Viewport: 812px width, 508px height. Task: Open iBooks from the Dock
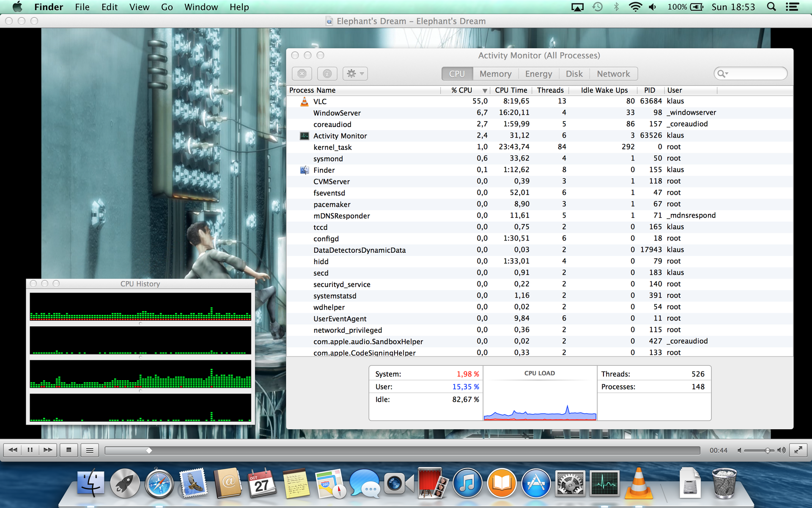502,483
